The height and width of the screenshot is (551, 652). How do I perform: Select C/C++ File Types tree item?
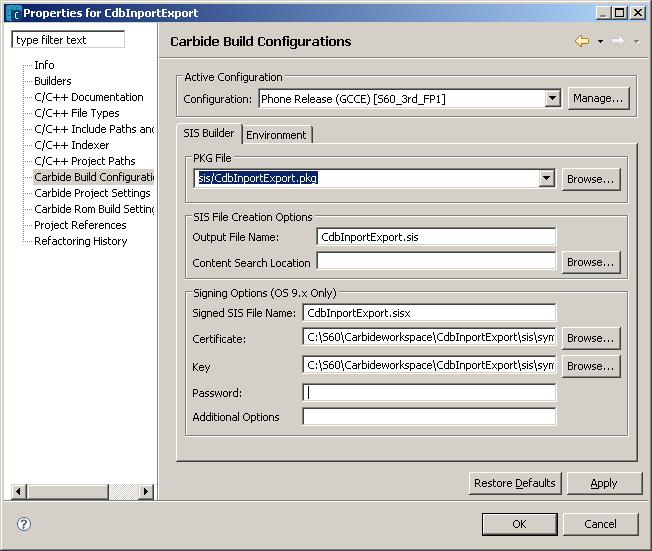[x=77, y=113]
